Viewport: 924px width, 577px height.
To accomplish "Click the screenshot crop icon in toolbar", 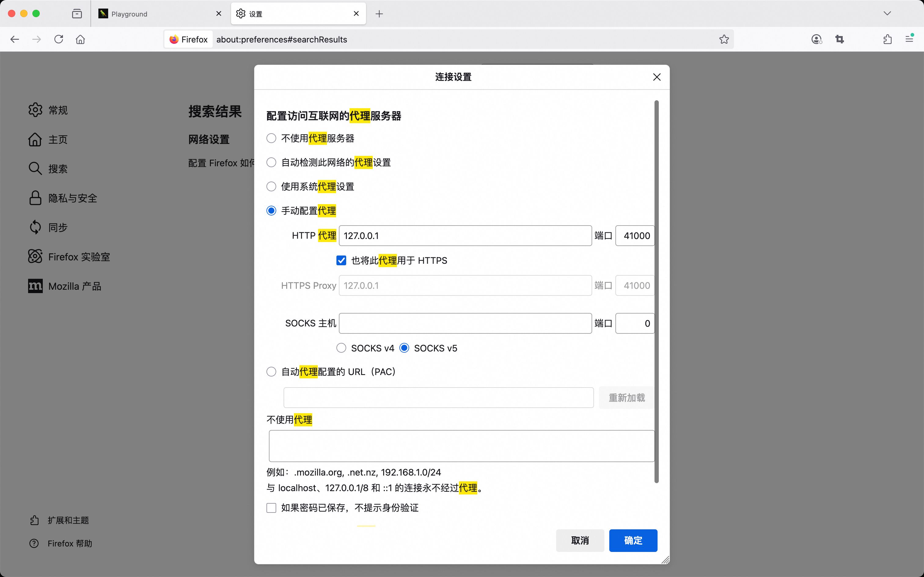I will 839,39.
